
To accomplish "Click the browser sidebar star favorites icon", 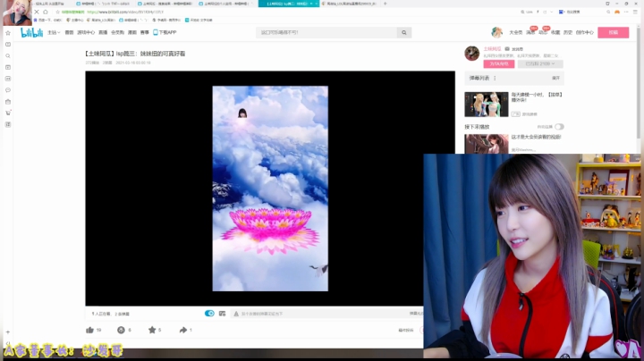I will (8, 33).
